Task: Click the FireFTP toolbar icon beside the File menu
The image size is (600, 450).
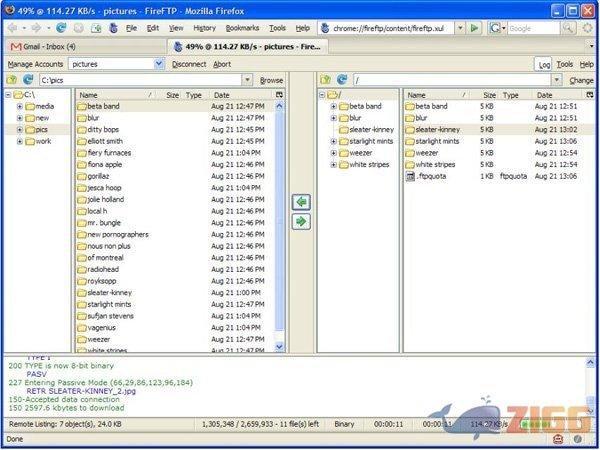Action: point(113,28)
